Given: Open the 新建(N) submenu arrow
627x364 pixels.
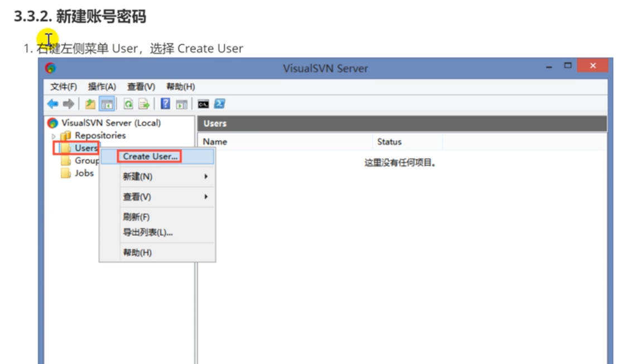Looking at the screenshot, I should 206,177.
